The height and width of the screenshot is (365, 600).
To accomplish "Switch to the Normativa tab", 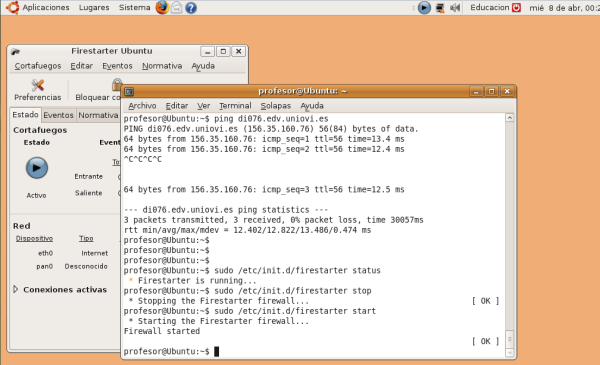I will coord(98,115).
